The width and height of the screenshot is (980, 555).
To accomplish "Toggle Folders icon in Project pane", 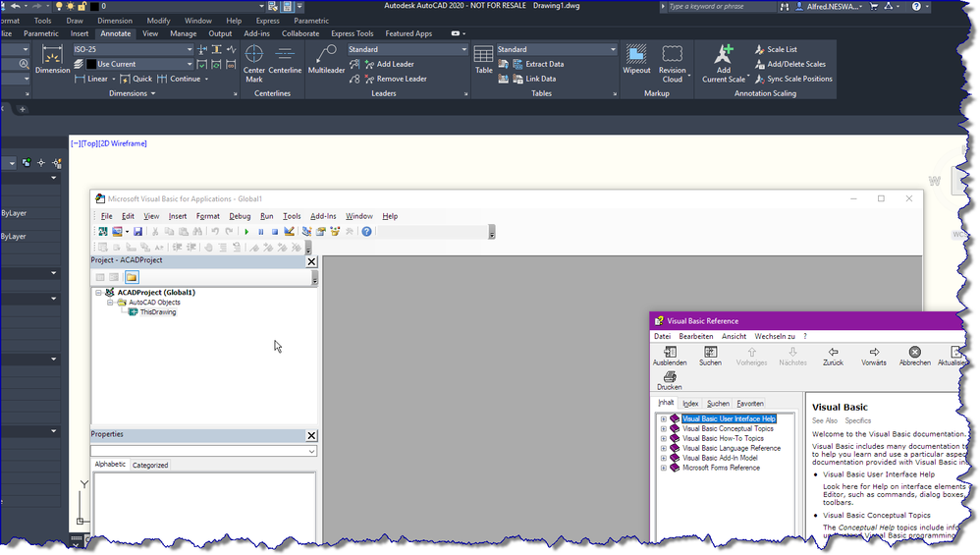I will coord(132,277).
